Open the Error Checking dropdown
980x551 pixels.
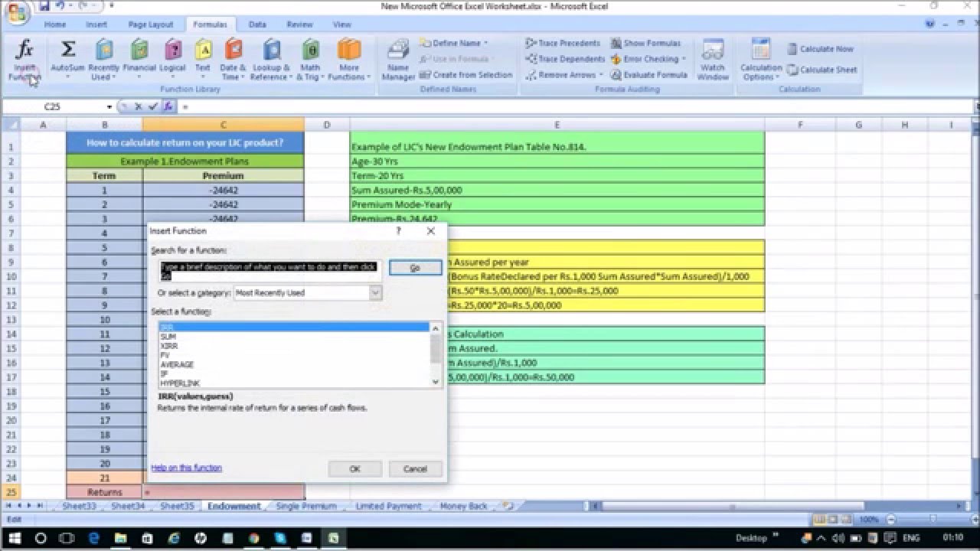coord(648,59)
